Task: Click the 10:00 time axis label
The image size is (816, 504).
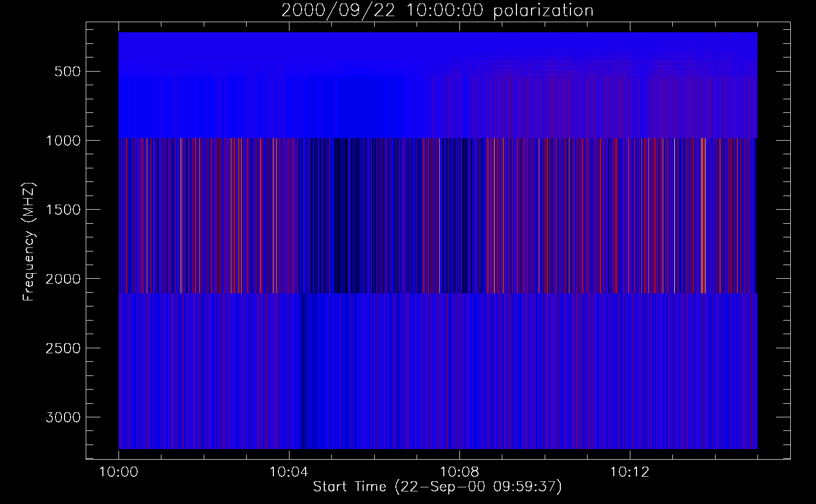Action: (119, 472)
